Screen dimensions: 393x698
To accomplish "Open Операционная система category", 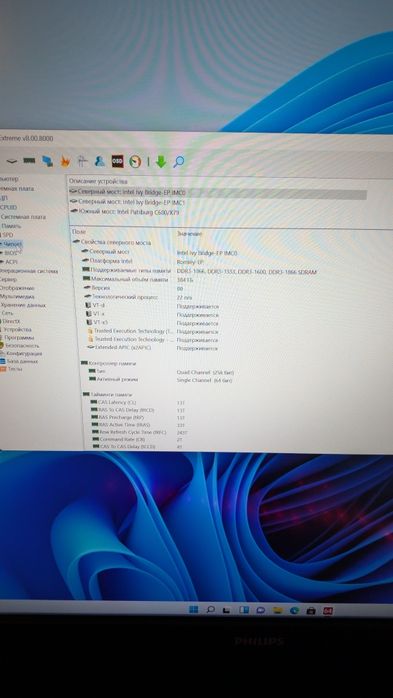I will pos(29,271).
